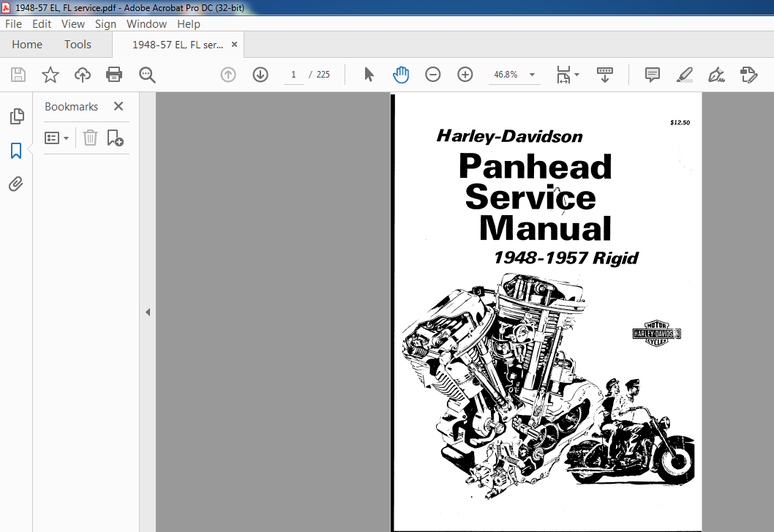This screenshot has width=774, height=532.
Task: Select the 1948-57 EL, FL ser... tab
Action: click(x=178, y=45)
